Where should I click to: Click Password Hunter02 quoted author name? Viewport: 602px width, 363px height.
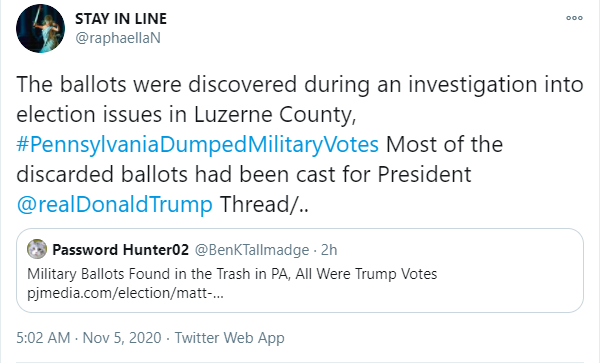[121, 250]
